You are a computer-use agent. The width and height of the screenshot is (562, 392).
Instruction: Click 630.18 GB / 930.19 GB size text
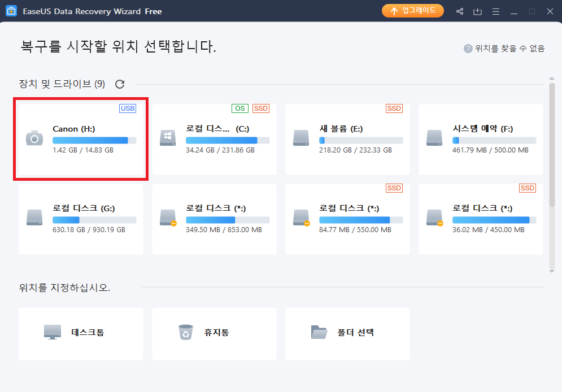point(89,230)
